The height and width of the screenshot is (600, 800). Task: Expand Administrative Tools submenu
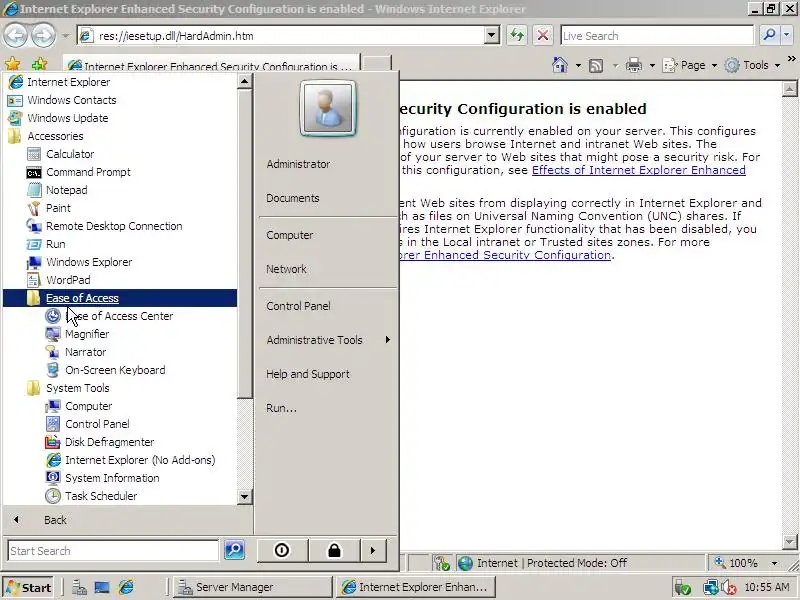[388, 340]
